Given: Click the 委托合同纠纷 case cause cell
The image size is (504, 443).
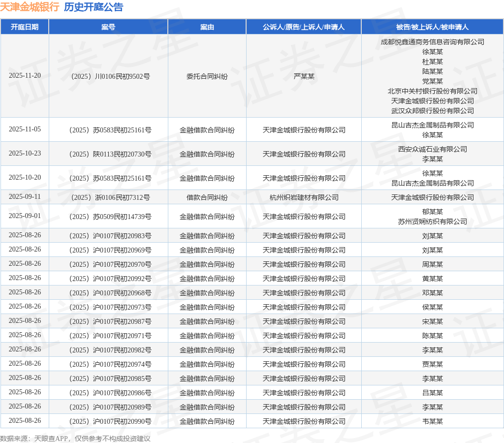Looking at the screenshot, I should pyautogui.click(x=207, y=76).
